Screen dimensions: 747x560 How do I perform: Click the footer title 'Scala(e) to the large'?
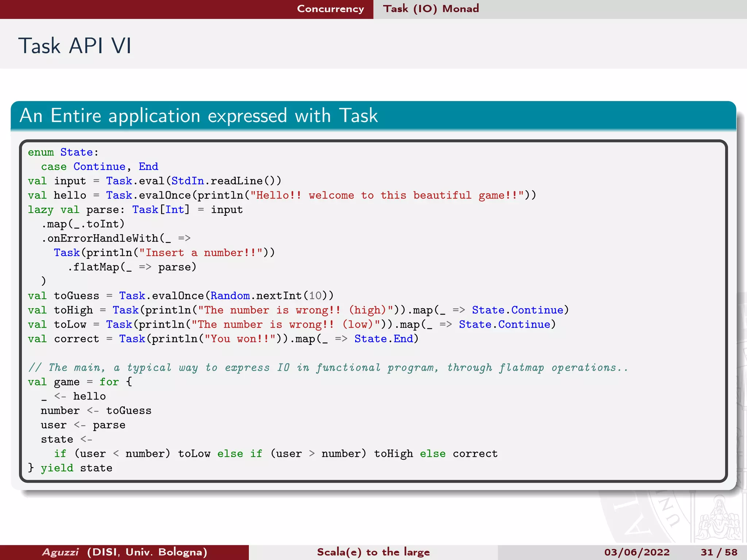(373, 552)
